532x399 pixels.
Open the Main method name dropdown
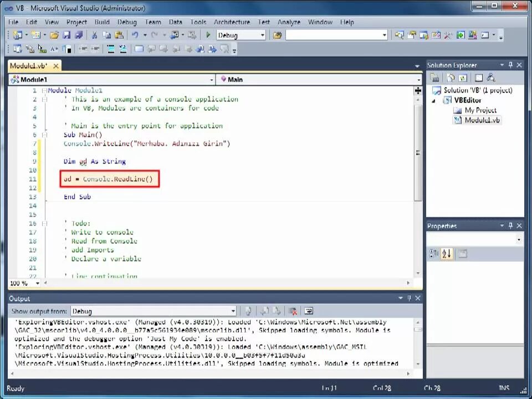click(x=419, y=80)
